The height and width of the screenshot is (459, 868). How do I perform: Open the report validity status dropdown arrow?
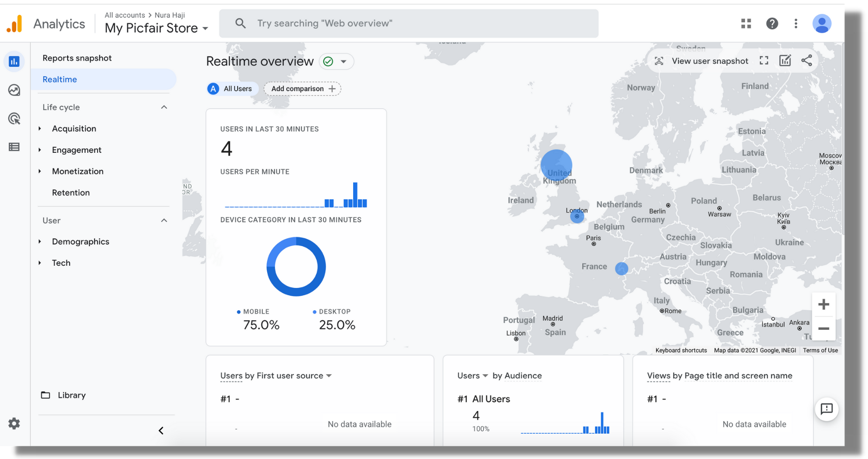pos(345,61)
